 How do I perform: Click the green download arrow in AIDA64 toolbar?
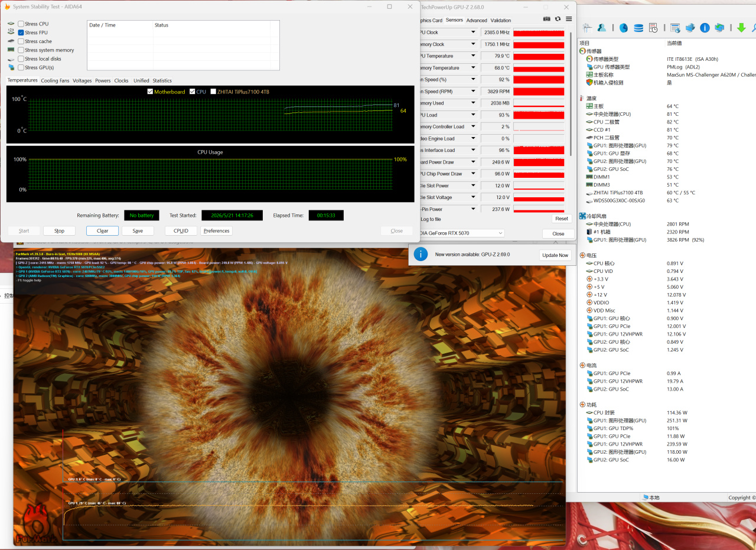741,28
